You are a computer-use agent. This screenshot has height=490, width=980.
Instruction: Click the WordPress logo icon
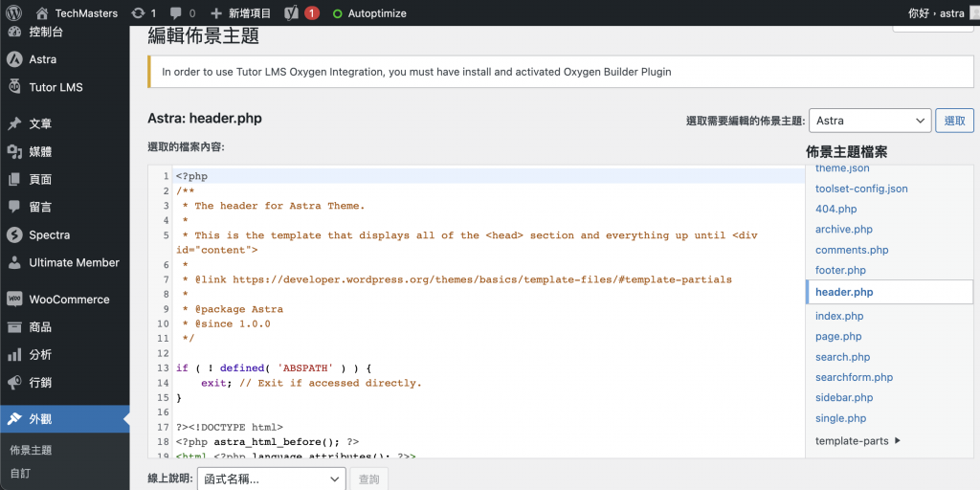[14, 12]
